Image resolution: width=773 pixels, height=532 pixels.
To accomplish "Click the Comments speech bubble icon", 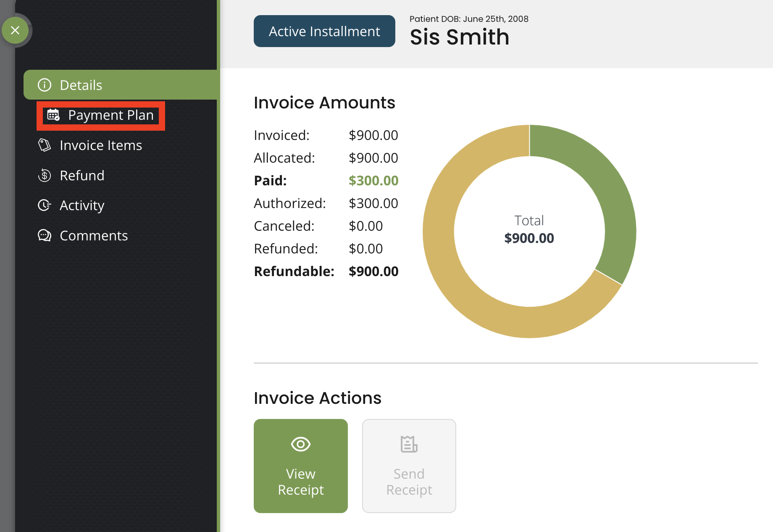I will (45, 235).
